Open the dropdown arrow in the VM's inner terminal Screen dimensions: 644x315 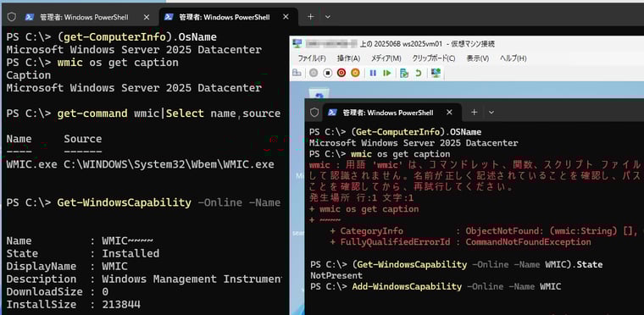491,112
